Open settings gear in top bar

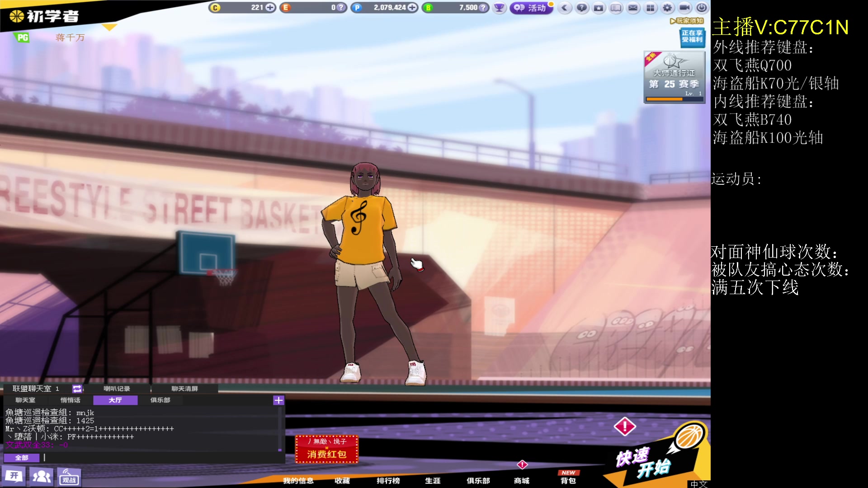coord(667,8)
